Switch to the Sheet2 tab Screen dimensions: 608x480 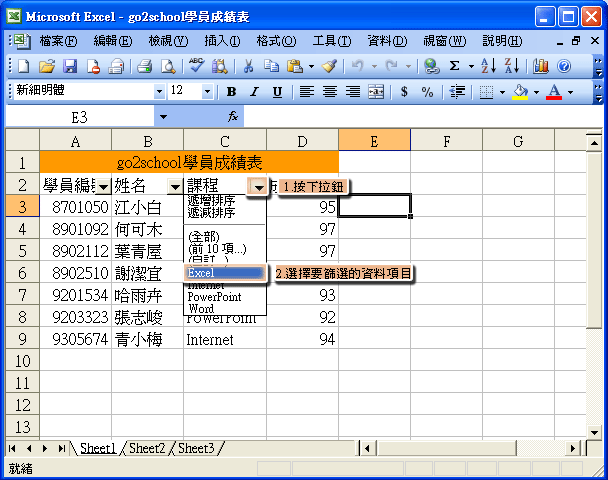click(147, 448)
